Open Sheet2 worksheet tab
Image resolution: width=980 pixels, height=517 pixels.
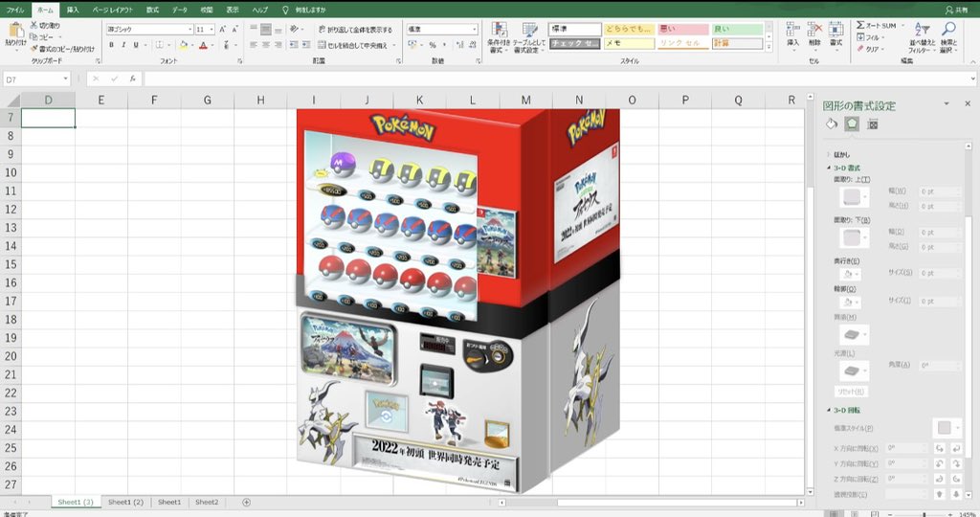click(207, 502)
